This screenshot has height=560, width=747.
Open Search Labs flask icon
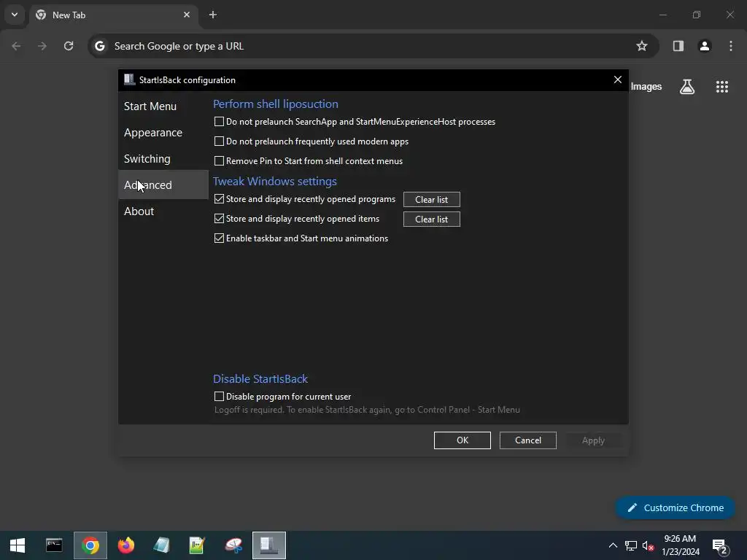pos(686,87)
